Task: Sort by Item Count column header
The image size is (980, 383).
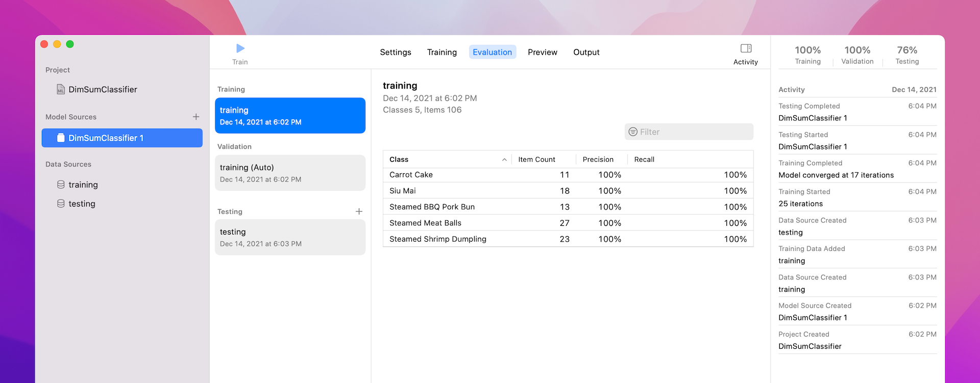Action: [536, 160]
